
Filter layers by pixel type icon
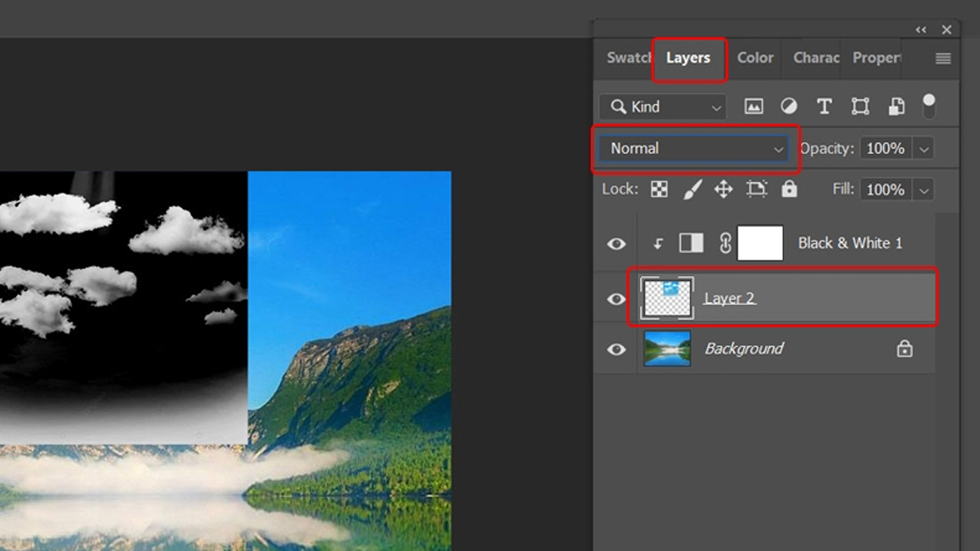[754, 106]
